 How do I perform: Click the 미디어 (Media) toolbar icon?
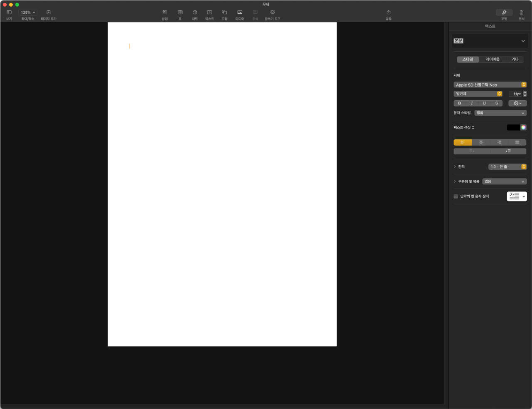point(240,12)
